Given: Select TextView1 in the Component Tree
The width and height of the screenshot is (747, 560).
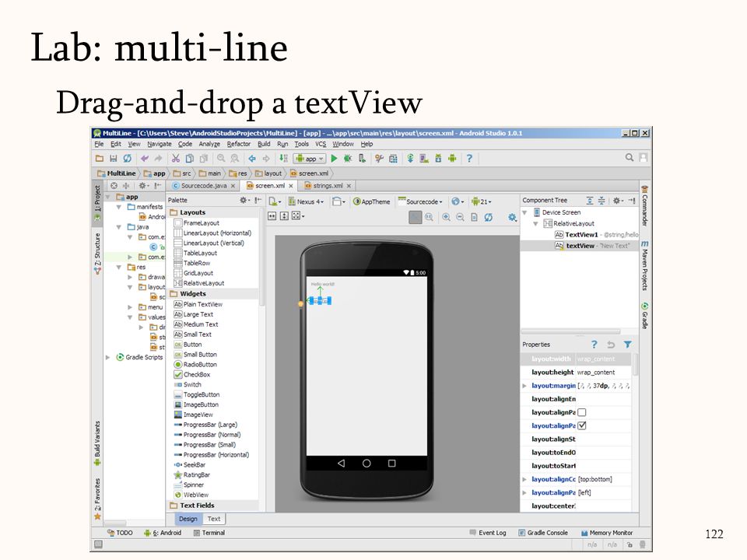Looking at the screenshot, I should (581, 235).
